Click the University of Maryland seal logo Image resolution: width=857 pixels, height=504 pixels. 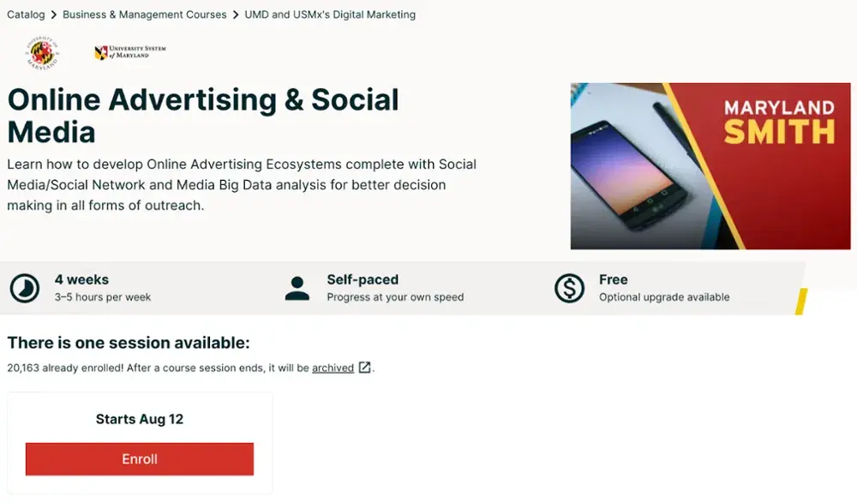pos(42,53)
